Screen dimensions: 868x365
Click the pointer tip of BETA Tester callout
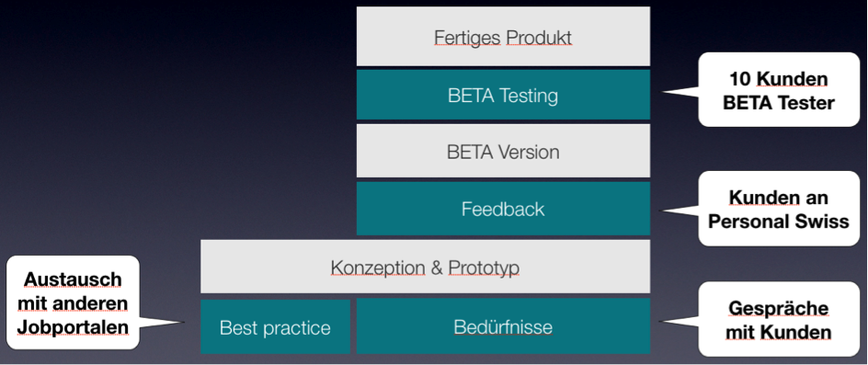tap(664, 92)
